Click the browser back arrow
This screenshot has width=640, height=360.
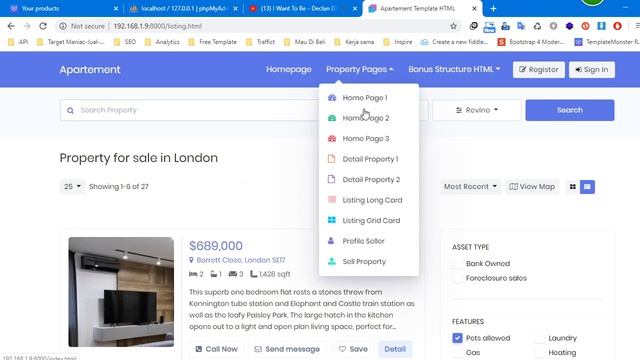[11, 26]
